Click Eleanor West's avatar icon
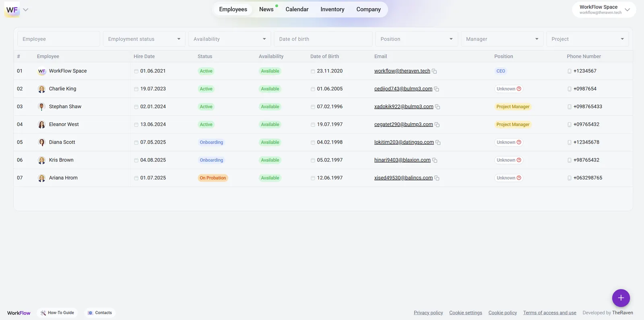 pos(41,124)
